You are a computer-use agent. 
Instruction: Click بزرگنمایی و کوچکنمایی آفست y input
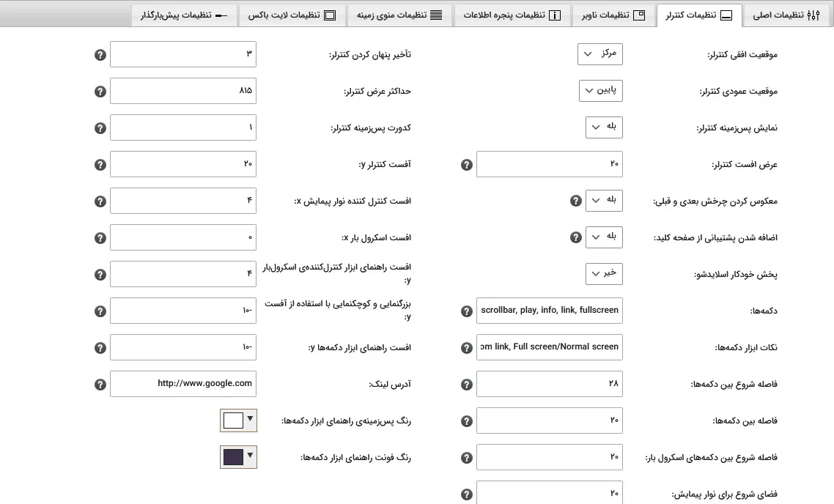click(183, 311)
